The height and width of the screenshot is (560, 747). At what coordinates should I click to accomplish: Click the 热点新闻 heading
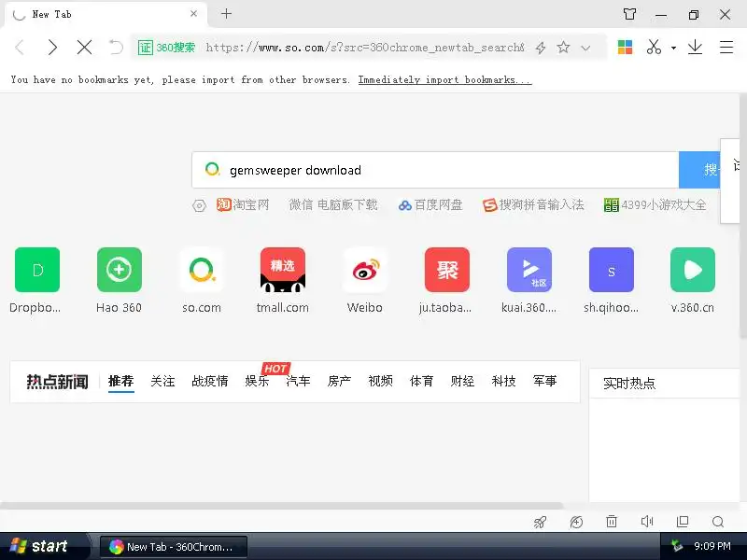tap(57, 382)
